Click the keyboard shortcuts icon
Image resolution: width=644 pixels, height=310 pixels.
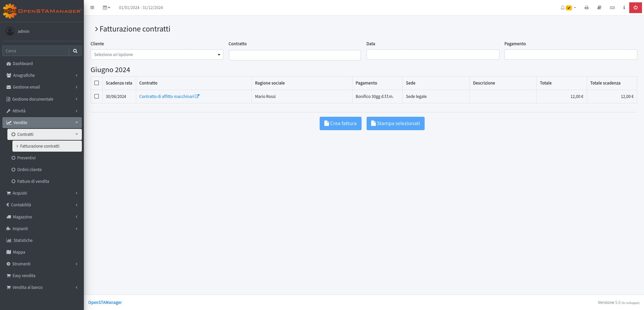(612, 8)
